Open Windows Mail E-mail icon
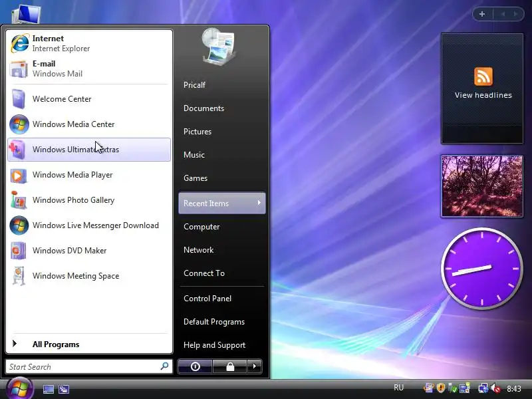This screenshot has height=399, width=532. click(x=19, y=69)
